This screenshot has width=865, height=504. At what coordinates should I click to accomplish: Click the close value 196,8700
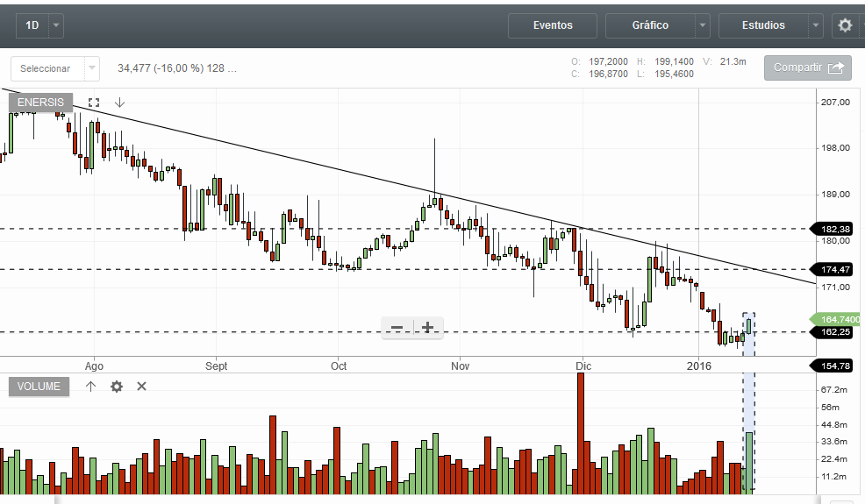[x=608, y=74]
